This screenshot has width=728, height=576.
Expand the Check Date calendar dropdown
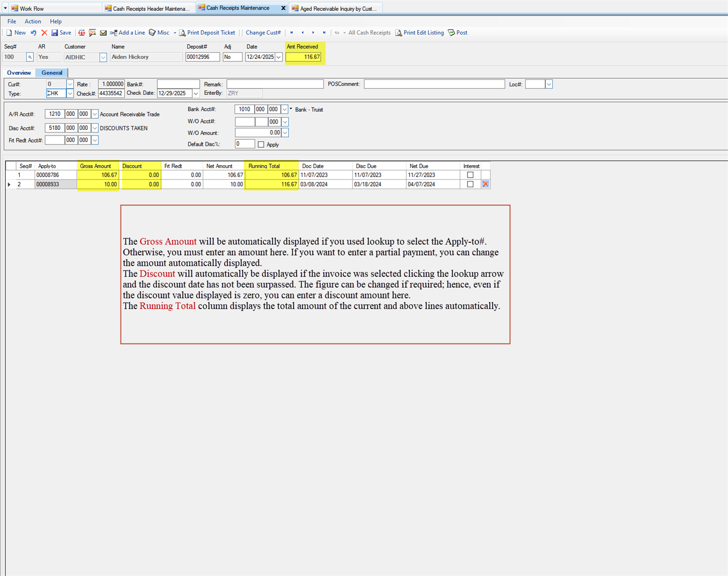(196, 93)
